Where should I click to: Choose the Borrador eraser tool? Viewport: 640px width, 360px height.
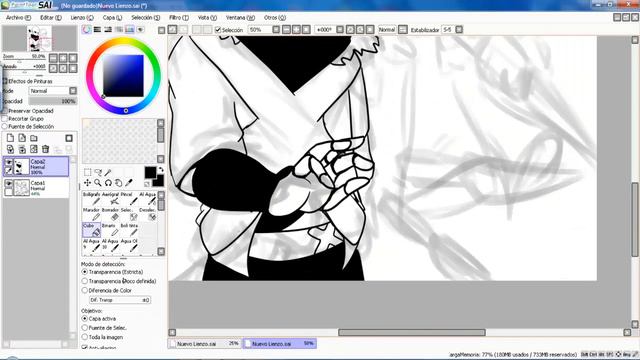pos(110,214)
